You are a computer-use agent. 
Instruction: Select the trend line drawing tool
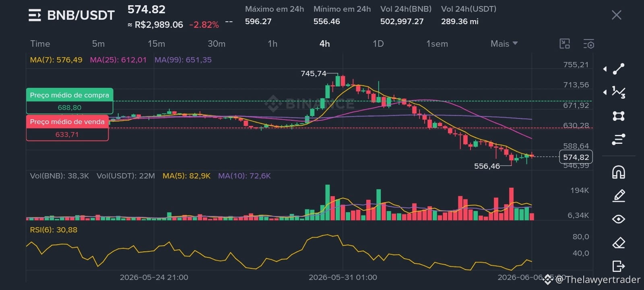619,69
